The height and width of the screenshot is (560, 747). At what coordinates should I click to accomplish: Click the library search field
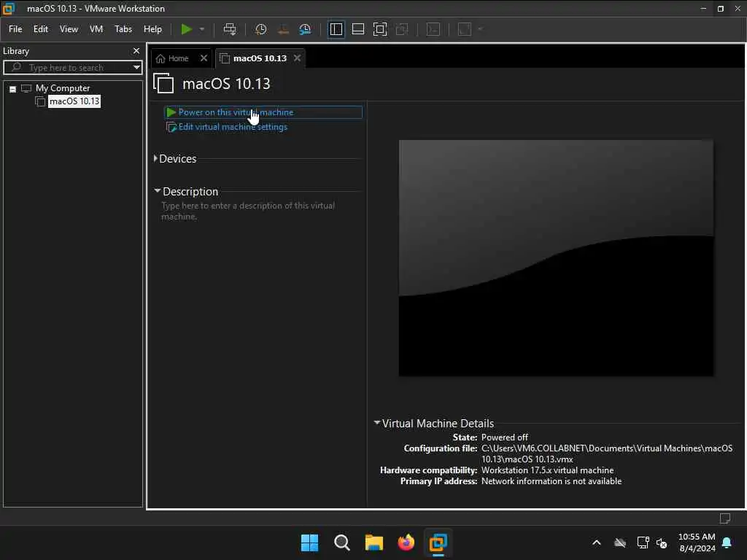[71, 68]
